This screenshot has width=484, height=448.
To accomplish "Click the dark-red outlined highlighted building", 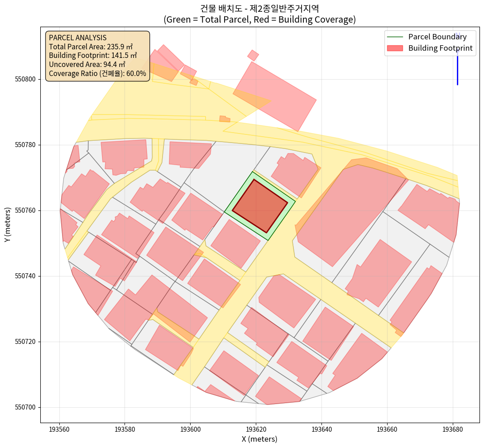I will pos(260,206).
